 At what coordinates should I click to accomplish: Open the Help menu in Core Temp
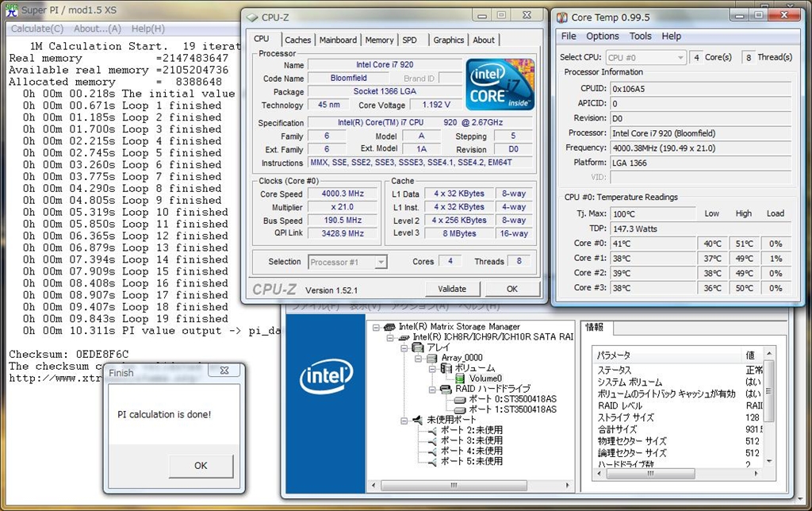pyautogui.click(x=671, y=36)
